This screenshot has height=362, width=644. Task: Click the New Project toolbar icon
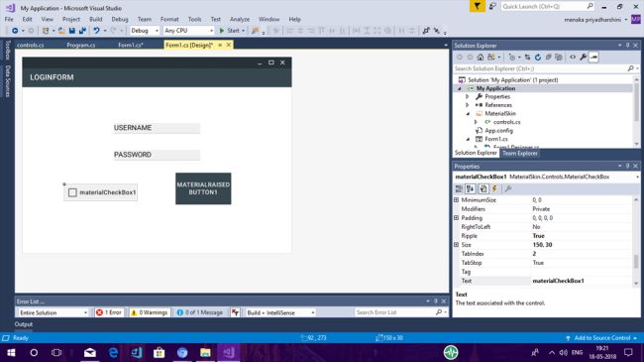click(x=46, y=31)
